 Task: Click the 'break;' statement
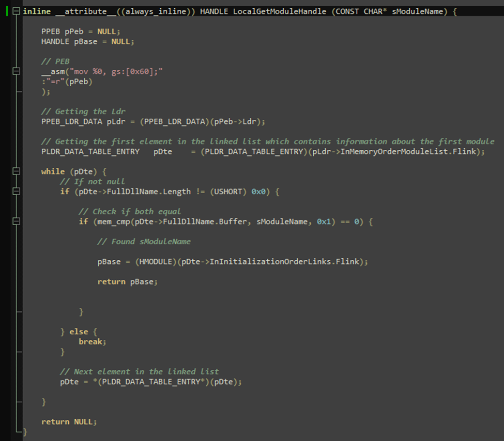[x=93, y=341]
